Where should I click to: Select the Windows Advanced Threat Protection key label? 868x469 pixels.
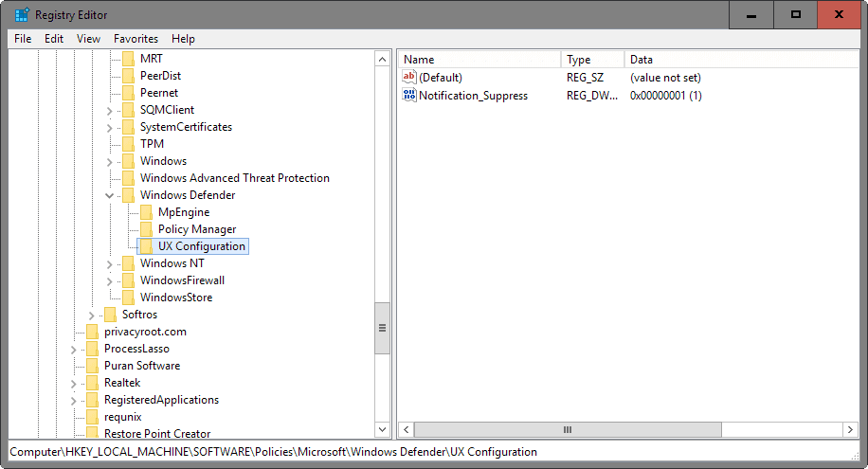pos(235,178)
